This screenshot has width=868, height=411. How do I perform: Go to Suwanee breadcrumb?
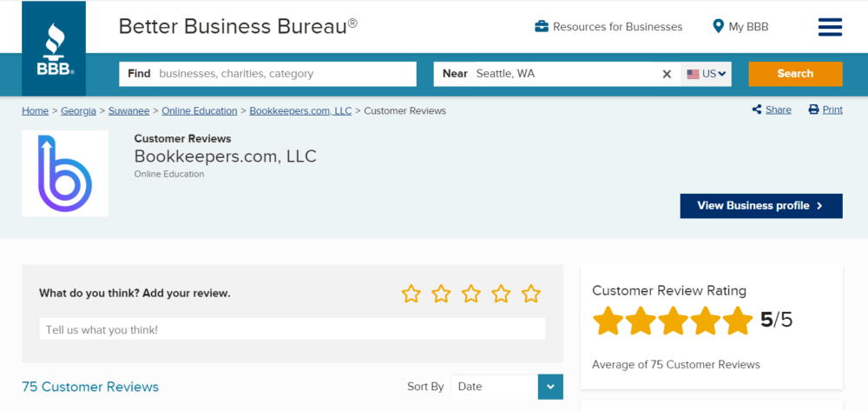129,110
